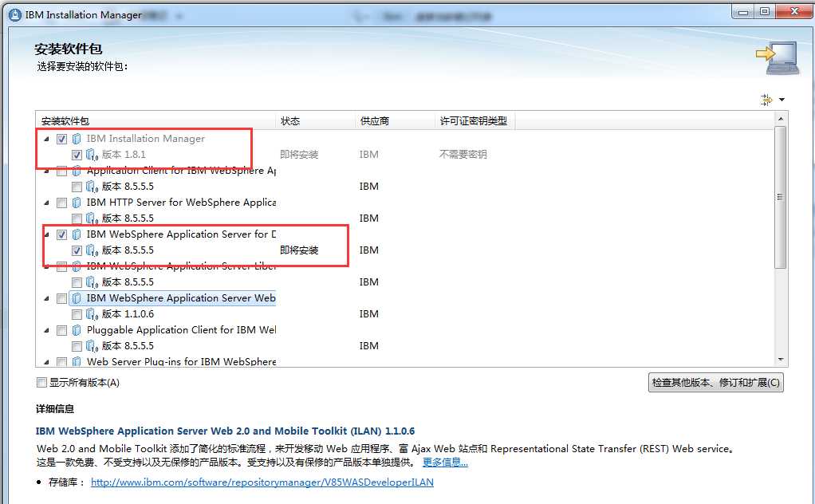This screenshot has height=504, width=815.
Task: Check the version 1.1.0.6 checkbox
Action: [x=77, y=314]
